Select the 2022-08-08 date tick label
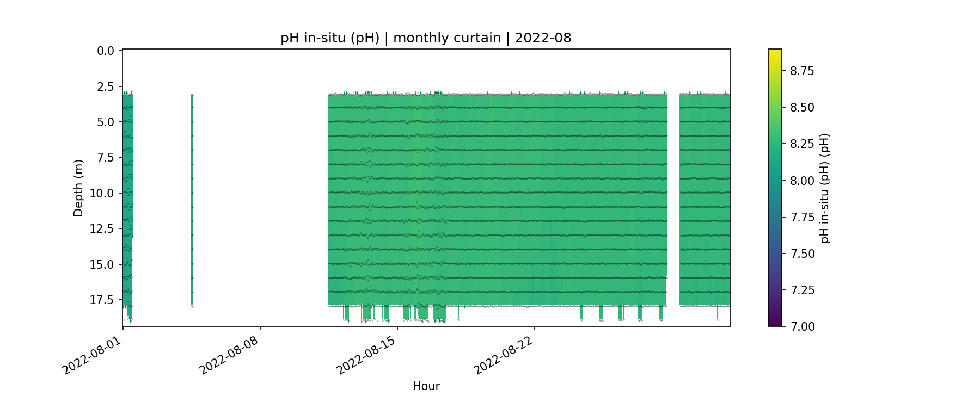Screen dimensions: 980x408 coord(228,353)
